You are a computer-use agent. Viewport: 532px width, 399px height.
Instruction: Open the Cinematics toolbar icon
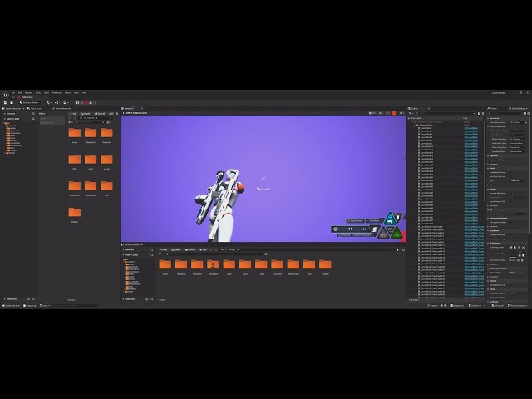pyautogui.click(x=66, y=103)
